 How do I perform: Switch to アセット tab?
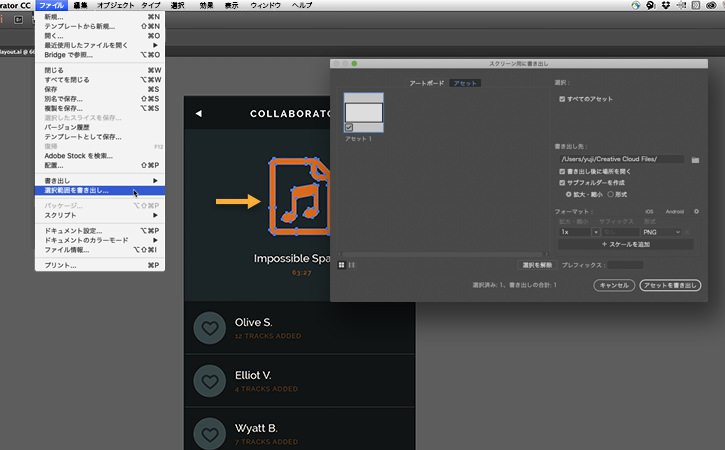point(465,83)
